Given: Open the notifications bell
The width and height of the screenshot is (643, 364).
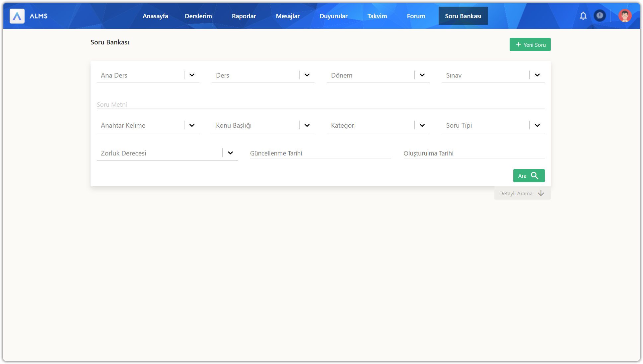Looking at the screenshot, I should click(583, 16).
